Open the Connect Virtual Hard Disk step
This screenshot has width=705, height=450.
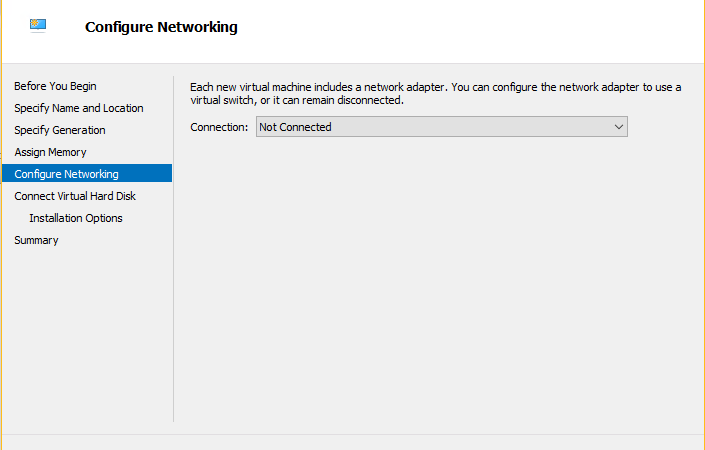(x=75, y=196)
